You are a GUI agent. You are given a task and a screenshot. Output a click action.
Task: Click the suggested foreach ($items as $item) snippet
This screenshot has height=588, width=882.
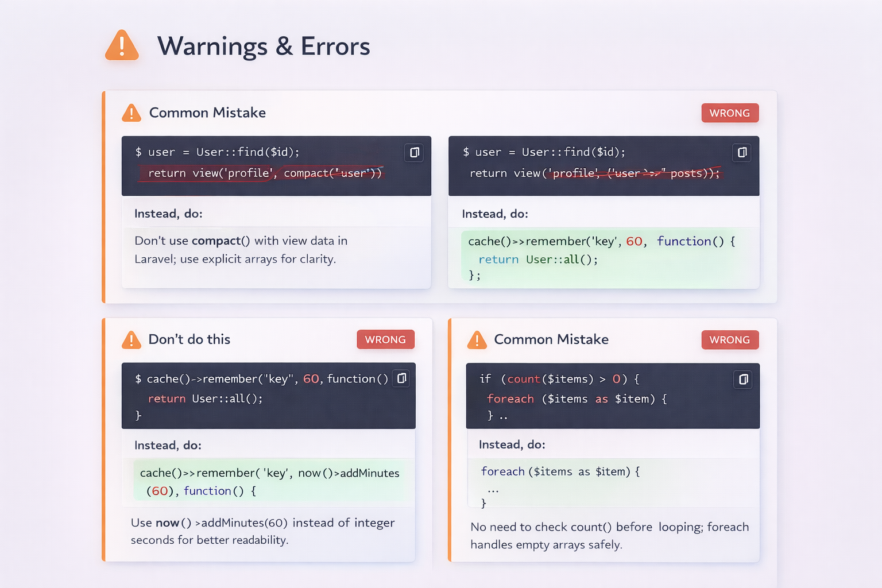560,471
